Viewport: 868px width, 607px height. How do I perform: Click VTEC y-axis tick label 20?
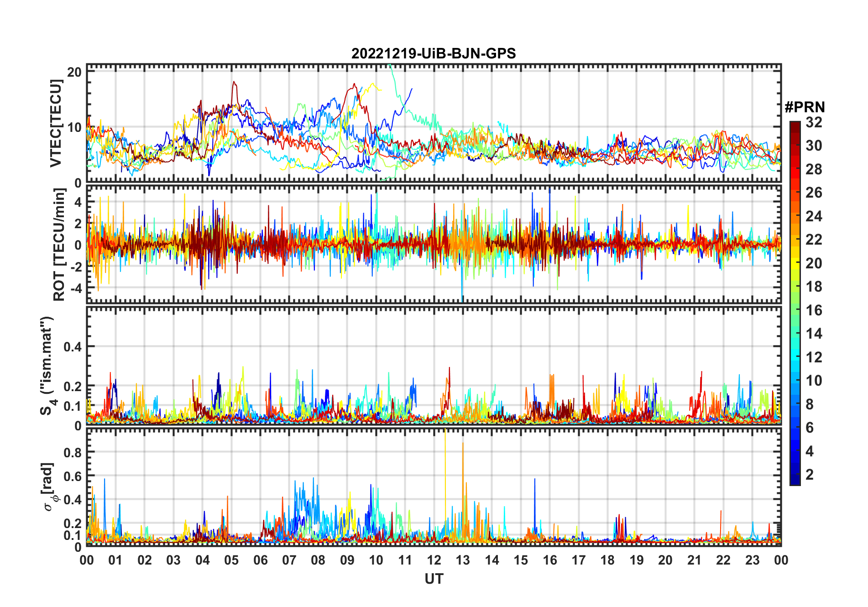(74, 72)
